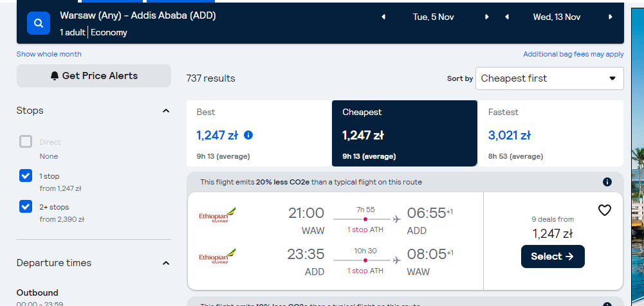Image resolution: width=644 pixels, height=306 pixels.
Task: Click the blue search magnifier icon
Action: coord(39,23)
